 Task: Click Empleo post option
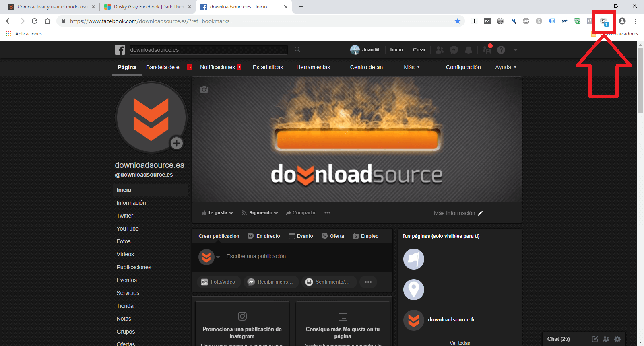365,236
